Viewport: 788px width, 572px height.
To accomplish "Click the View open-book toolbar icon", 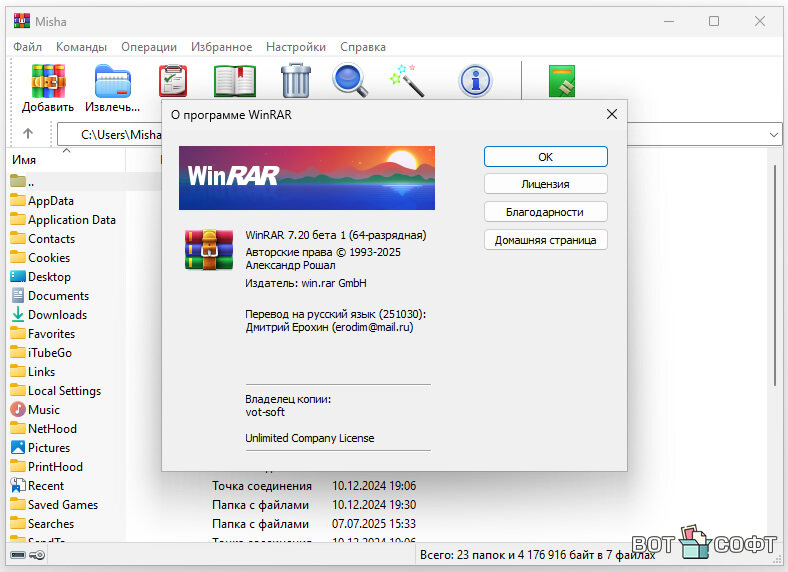I will coord(235,81).
